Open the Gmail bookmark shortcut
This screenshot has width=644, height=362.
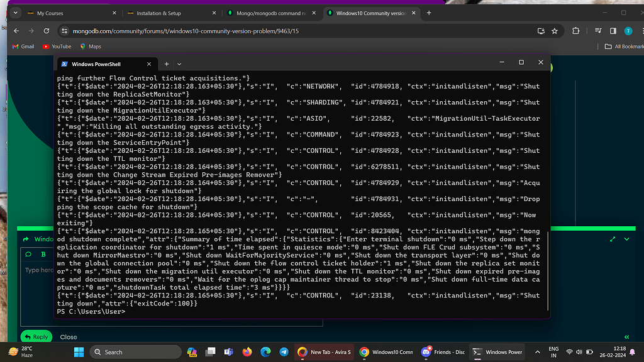[23, 46]
